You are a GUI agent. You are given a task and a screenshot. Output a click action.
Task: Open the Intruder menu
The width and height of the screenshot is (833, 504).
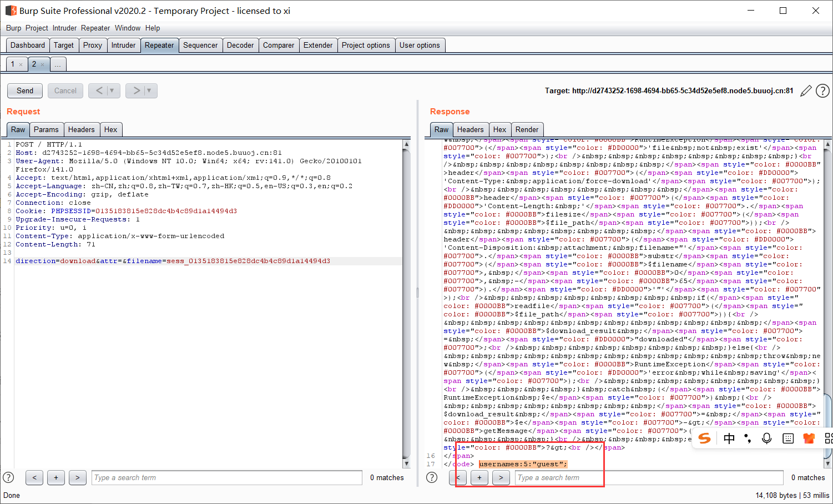point(64,28)
